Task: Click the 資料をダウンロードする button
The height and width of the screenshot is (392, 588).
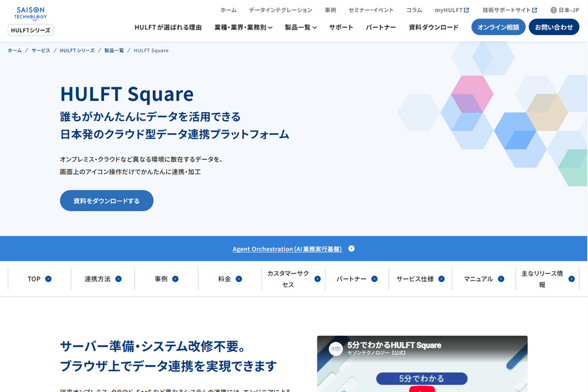Action: (107, 201)
